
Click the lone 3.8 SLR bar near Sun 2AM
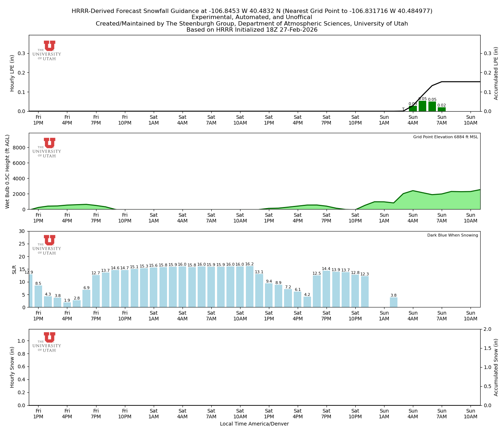(394, 302)
